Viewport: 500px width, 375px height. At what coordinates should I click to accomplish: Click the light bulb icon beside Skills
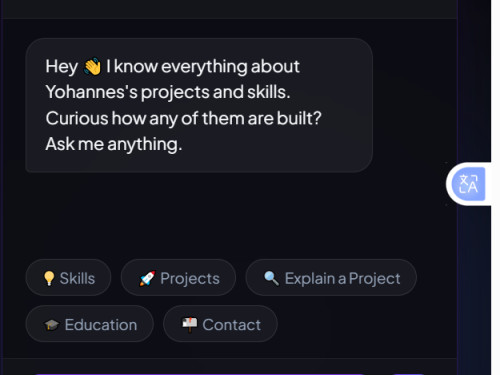point(49,278)
